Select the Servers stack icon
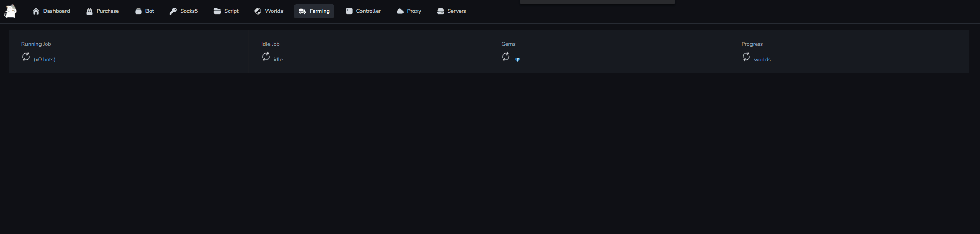The height and width of the screenshot is (234, 980). click(440, 11)
